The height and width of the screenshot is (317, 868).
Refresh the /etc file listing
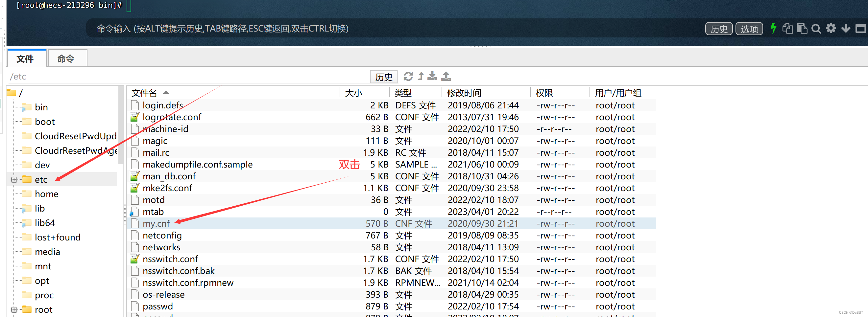point(408,77)
